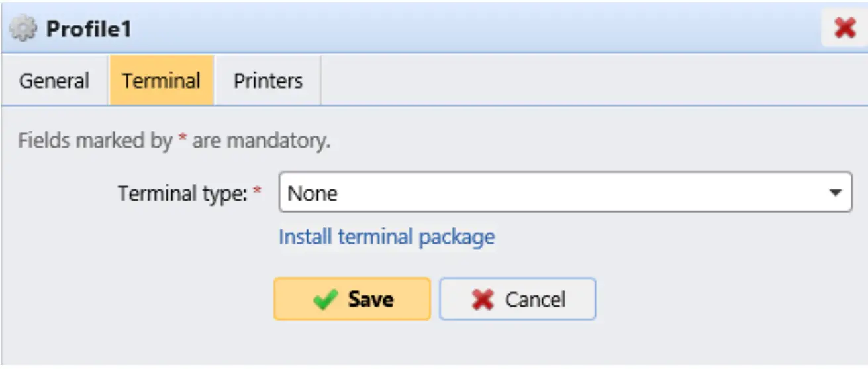The image size is (868, 369).
Task: Click the empty title bar area of the dialog
Action: point(463,29)
